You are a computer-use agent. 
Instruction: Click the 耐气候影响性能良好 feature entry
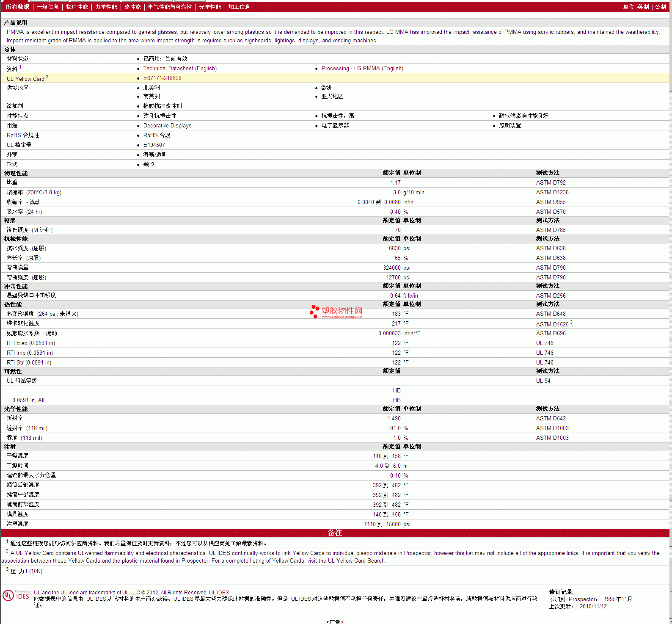523,116
